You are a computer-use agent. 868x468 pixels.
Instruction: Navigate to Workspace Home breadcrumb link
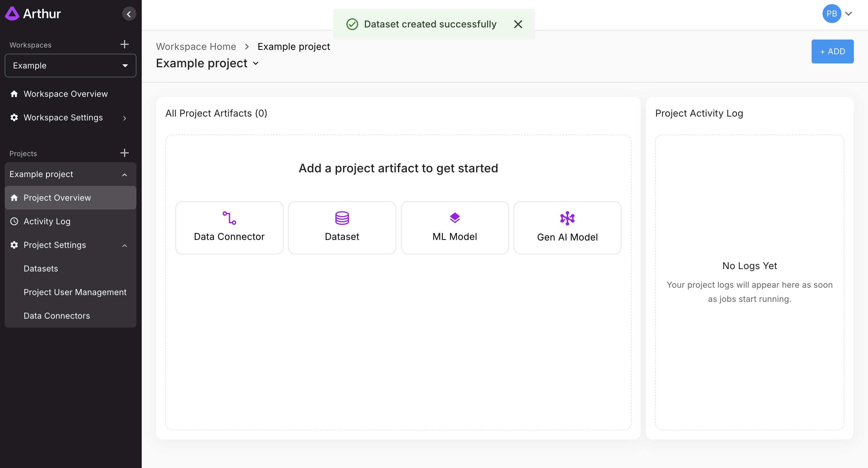click(x=196, y=46)
